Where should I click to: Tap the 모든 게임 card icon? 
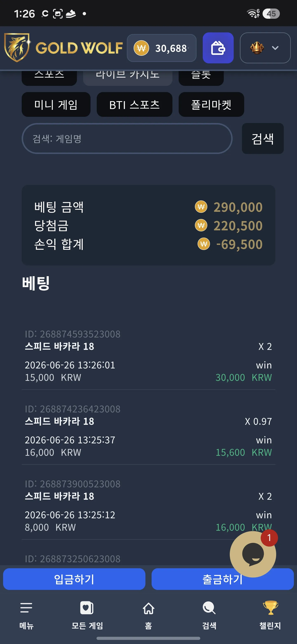pos(87,607)
